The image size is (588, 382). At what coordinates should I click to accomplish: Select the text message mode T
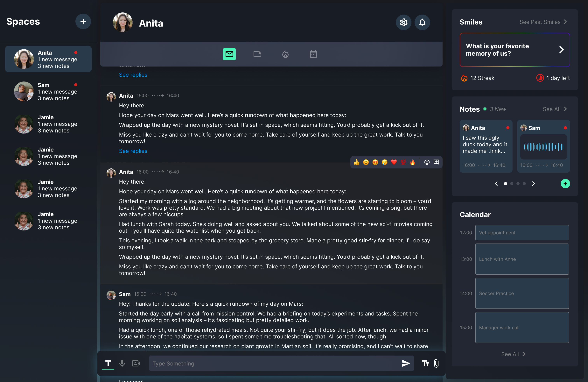point(108,363)
